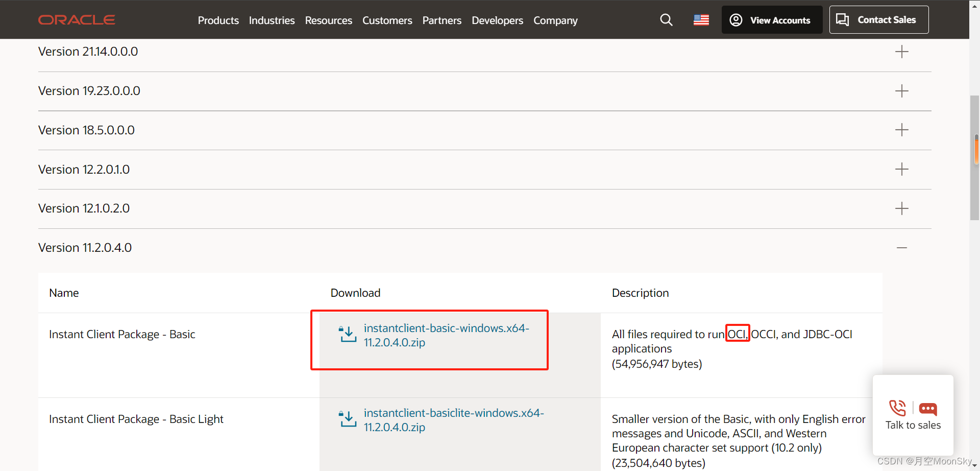Click the Version 18.5.0.0.0 heading text
Viewport: 980px width, 471px height.
tap(87, 130)
